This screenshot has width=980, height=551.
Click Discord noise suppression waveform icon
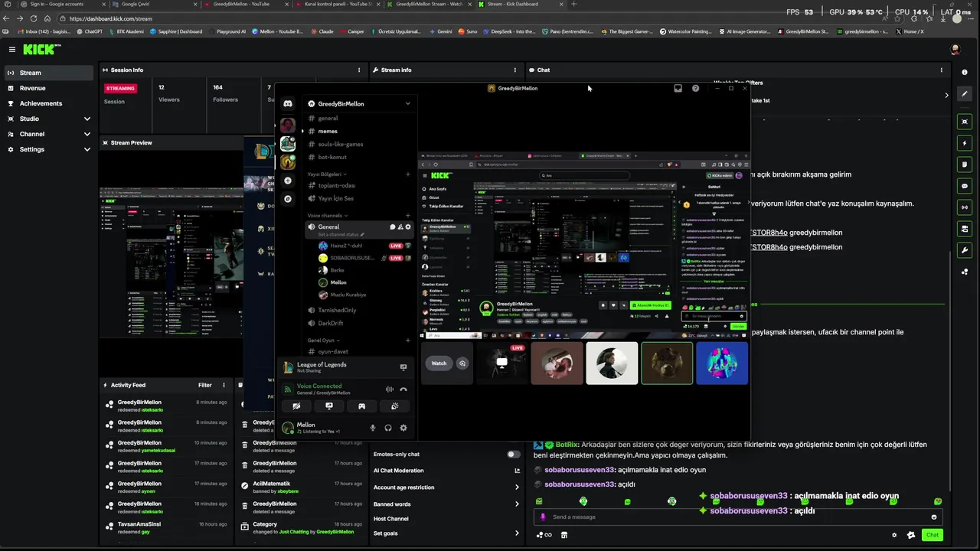389,390
